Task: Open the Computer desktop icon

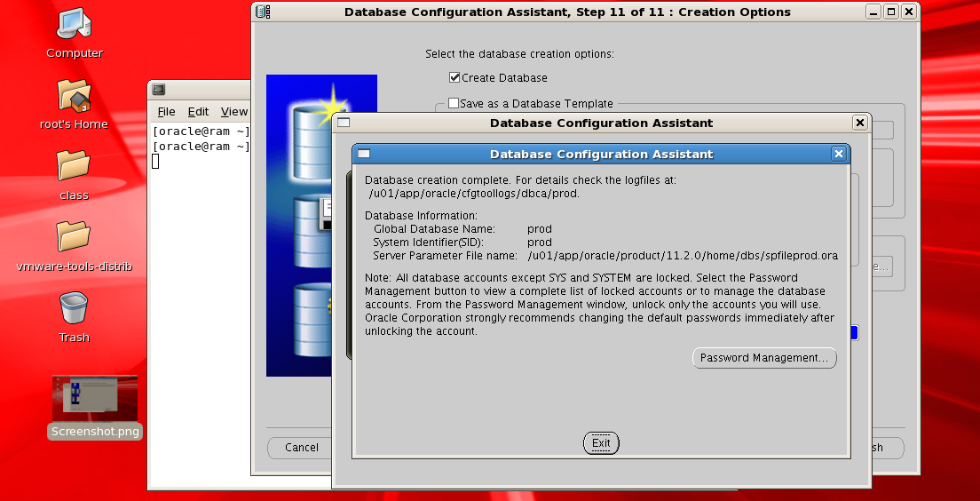Action: tap(75, 25)
